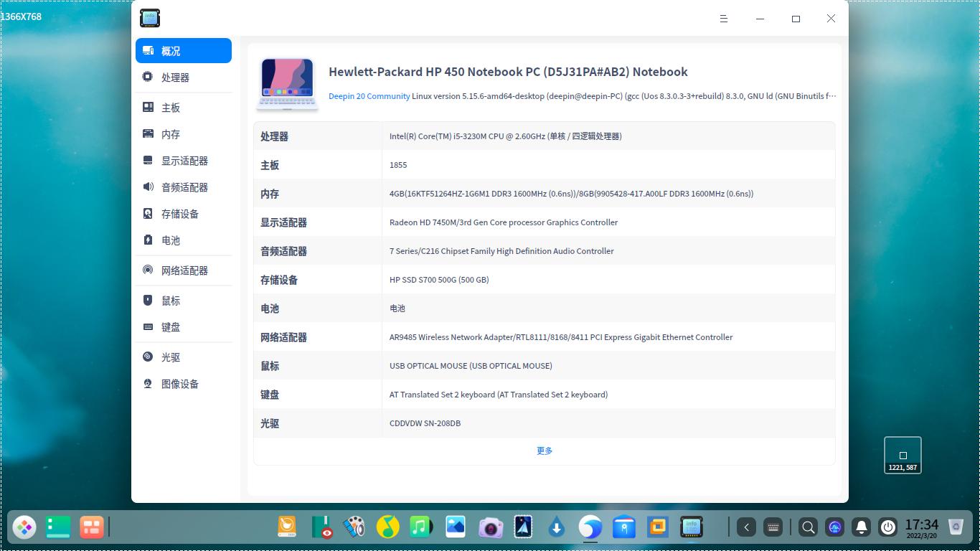View 内存 (Memory) details in sidebar
Image resolution: width=980 pixels, height=551 pixels.
tap(171, 134)
